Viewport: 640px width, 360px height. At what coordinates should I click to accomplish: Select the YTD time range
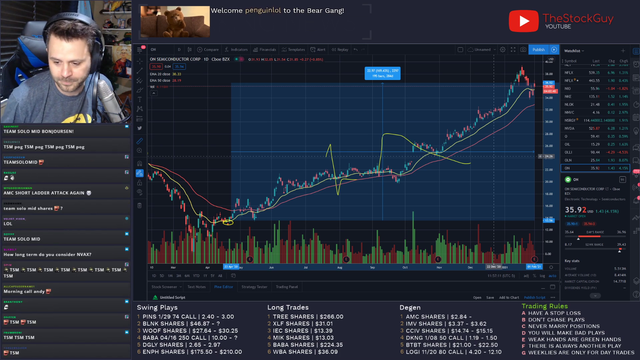click(196, 276)
